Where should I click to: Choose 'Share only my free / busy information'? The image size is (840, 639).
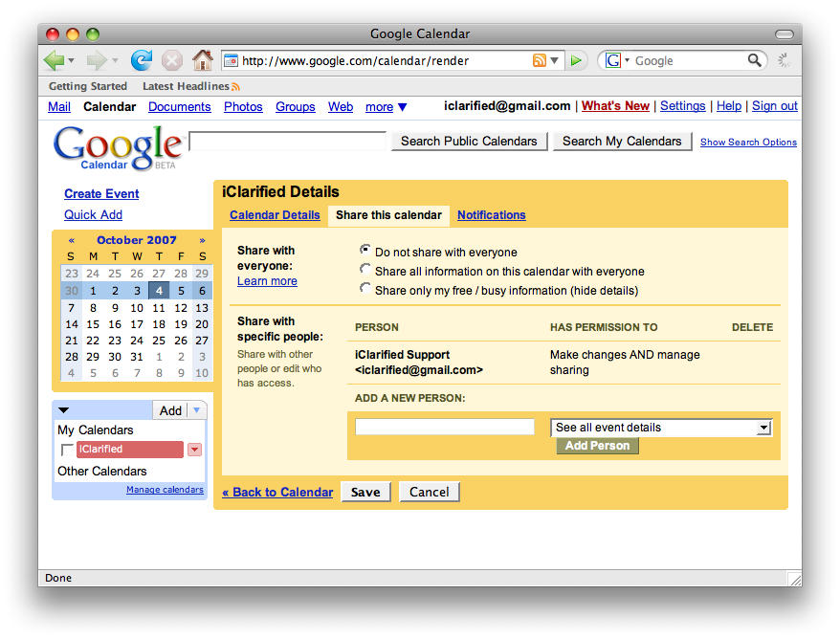point(365,288)
